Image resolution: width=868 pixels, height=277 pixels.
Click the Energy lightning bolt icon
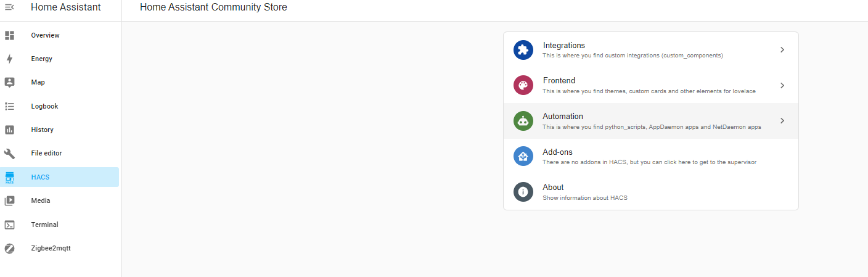coord(9,59)
